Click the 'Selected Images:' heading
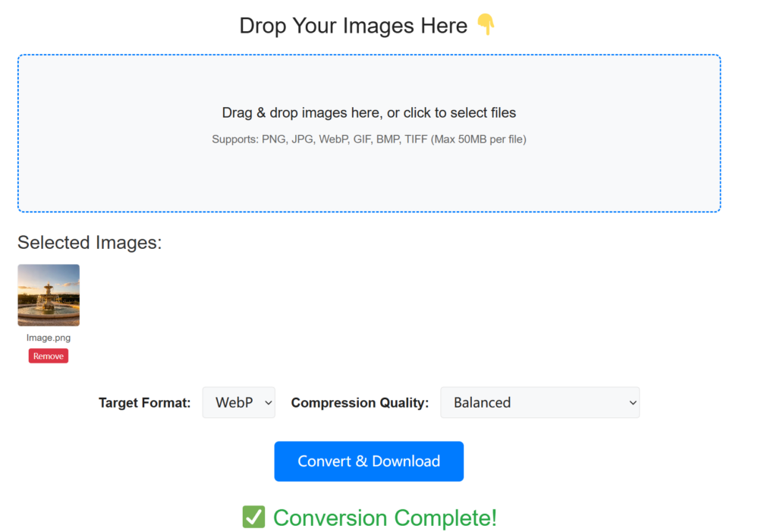 90,242
